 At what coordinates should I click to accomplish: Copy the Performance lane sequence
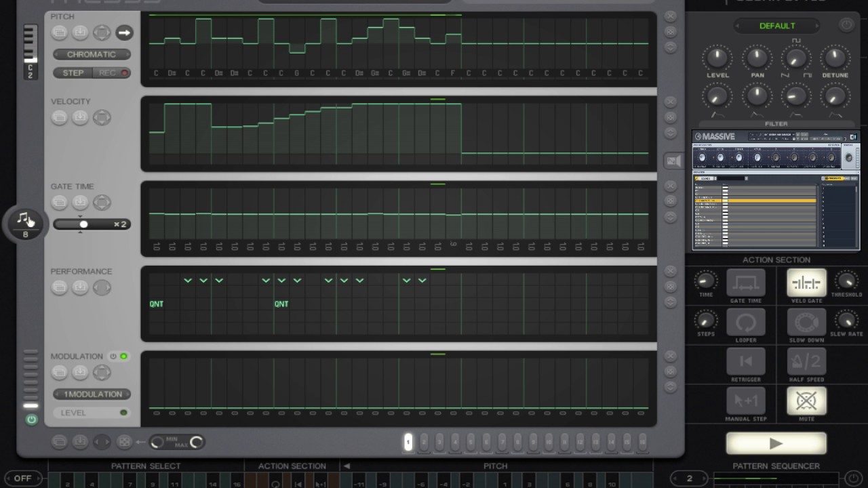pos(60,287)
